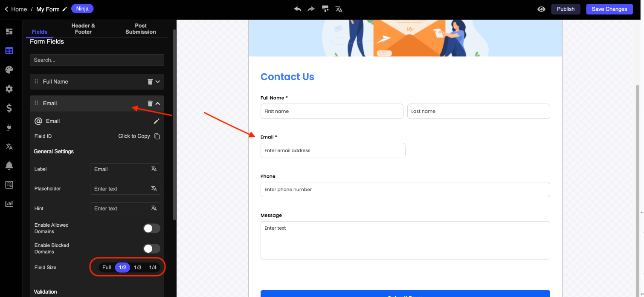The height and width of the screenshot is (297, 644).
Task: Toggle Enable Blocked Domains switch
Action: coord(151,248)
